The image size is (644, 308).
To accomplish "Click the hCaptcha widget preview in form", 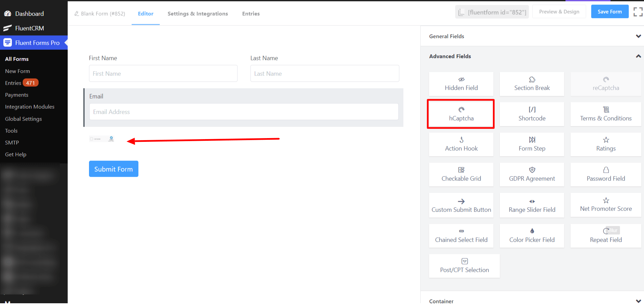I will pos(102,139).
